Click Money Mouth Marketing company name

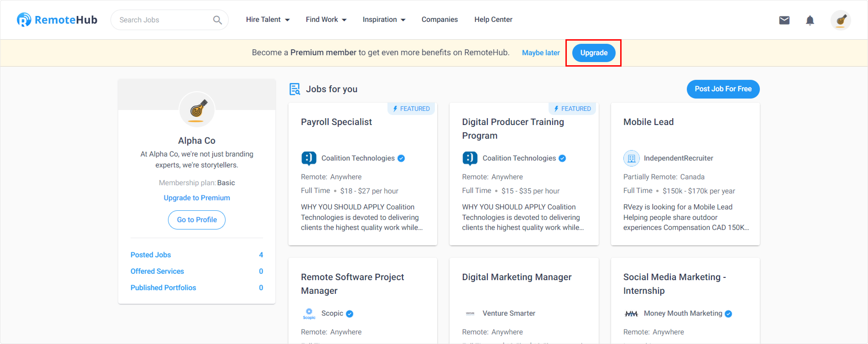[683, 313]
